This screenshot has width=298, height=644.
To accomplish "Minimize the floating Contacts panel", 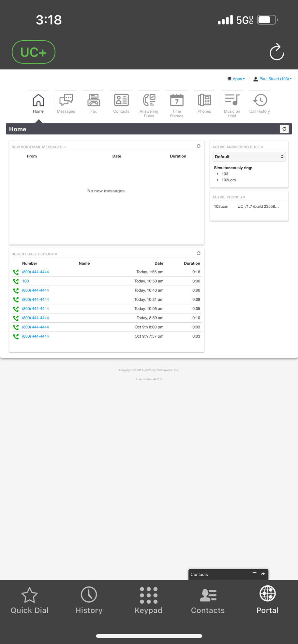I will [254, 573].
